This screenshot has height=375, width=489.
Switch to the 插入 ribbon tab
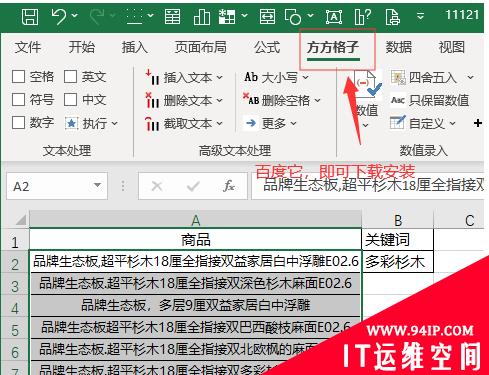134,47
